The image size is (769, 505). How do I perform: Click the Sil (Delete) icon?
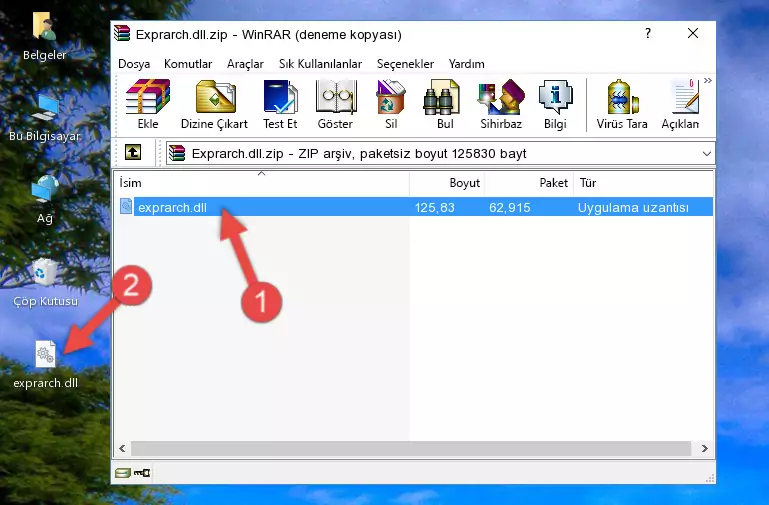pos(391,104)
